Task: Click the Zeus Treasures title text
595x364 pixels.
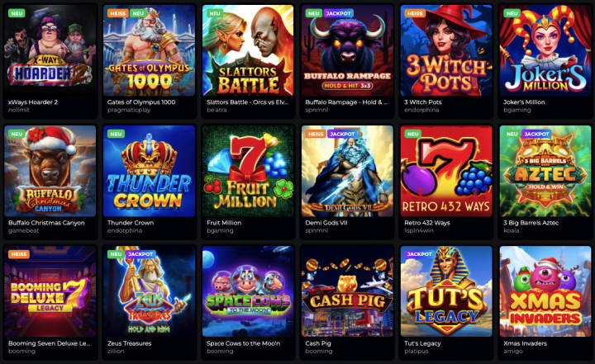Action: click(x=130, y=343)
